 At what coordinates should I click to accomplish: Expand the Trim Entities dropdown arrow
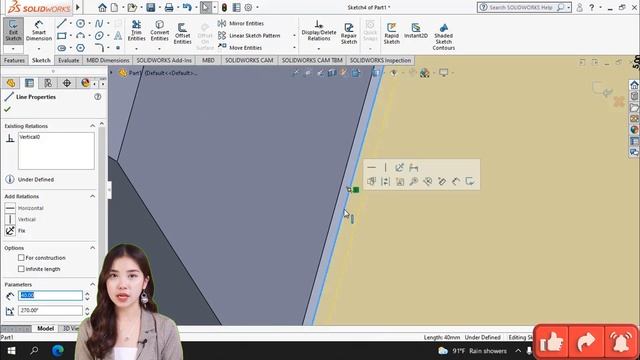click(136, 49)
